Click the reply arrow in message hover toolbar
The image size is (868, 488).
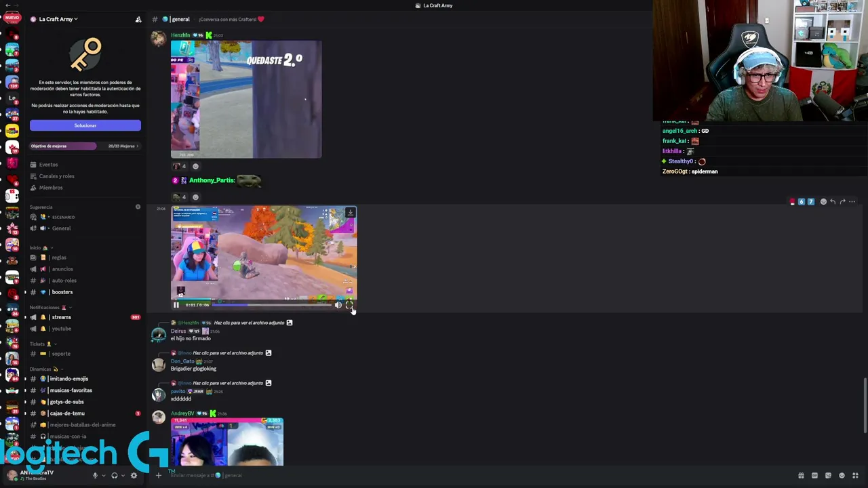[x=833, y=202]
